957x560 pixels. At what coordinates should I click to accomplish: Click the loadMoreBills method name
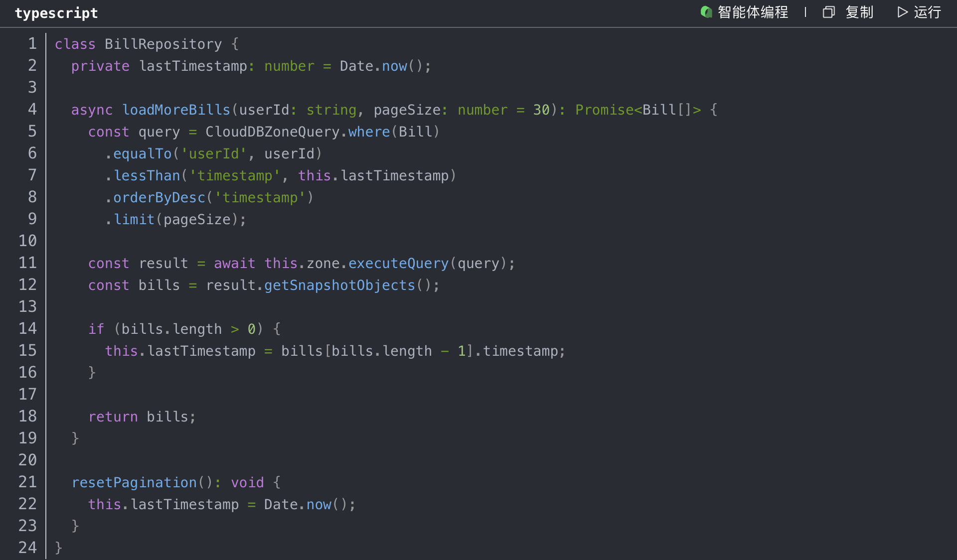tap(176, 110)
